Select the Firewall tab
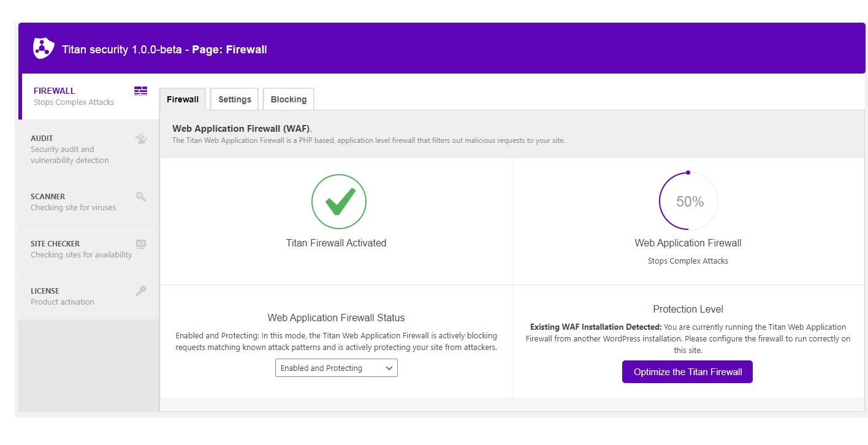868x445 pixels. pos(183,99)
